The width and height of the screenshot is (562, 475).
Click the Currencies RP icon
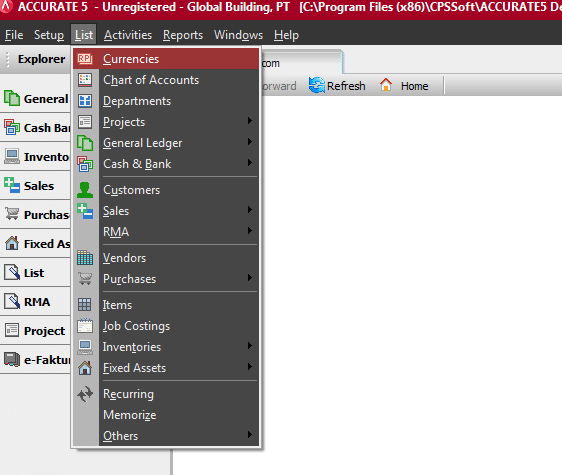[85, 59]
